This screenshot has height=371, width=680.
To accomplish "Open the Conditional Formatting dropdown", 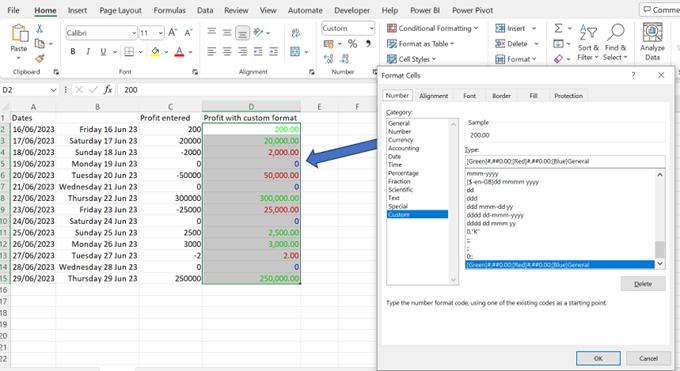I will click(x=432, y=28).
